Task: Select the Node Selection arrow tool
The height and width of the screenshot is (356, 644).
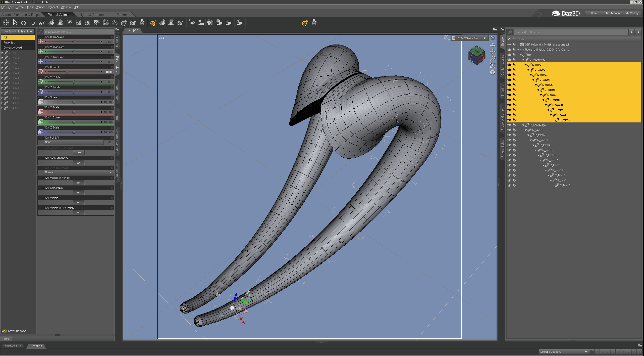Action: click(15, 23)
